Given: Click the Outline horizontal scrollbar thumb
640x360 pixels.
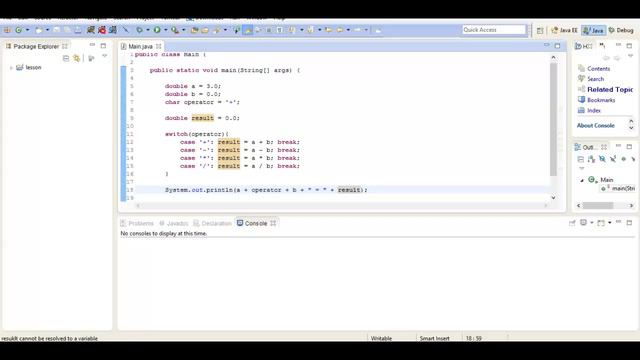Looking at the screenshot, I should (598, 205).
